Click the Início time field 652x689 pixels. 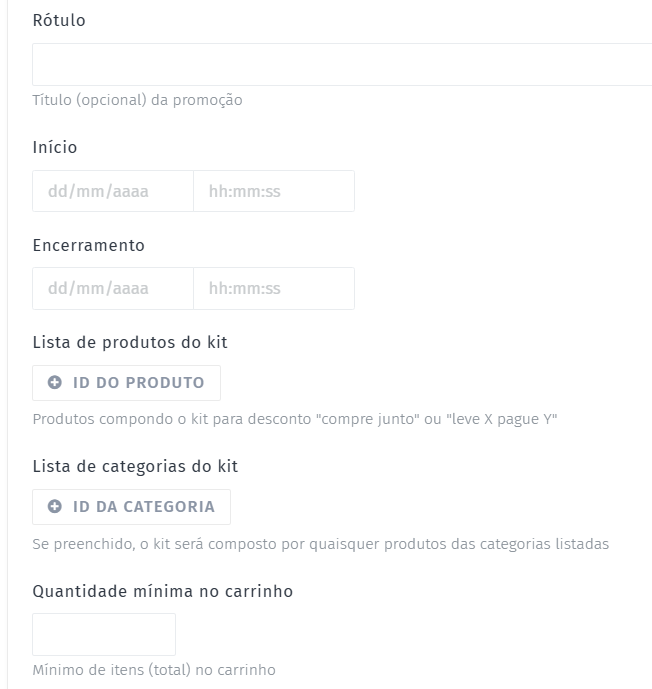click(274, 191)
